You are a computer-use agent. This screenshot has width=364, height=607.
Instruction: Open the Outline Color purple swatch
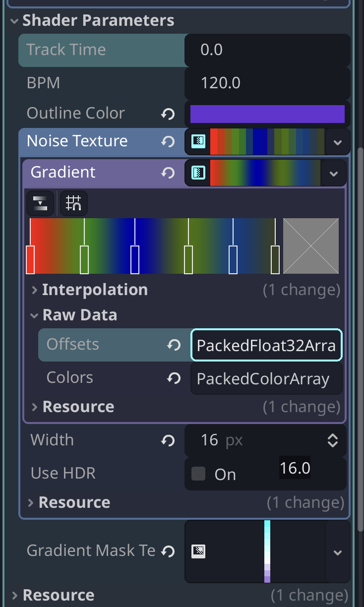click(x=267, y=114)
